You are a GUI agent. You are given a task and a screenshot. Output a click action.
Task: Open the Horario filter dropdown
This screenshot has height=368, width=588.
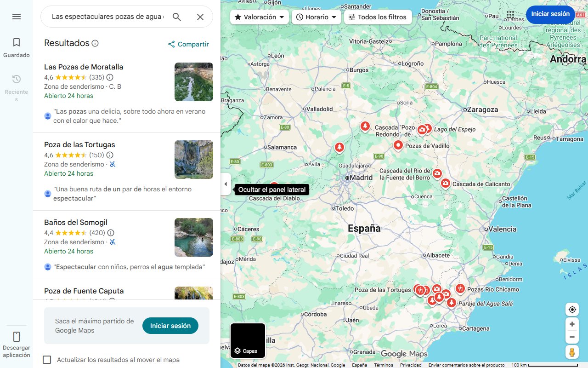316,17
